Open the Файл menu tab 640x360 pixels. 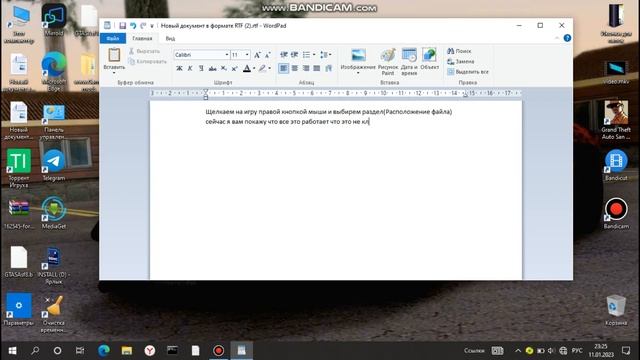click(x=113, y=38)
